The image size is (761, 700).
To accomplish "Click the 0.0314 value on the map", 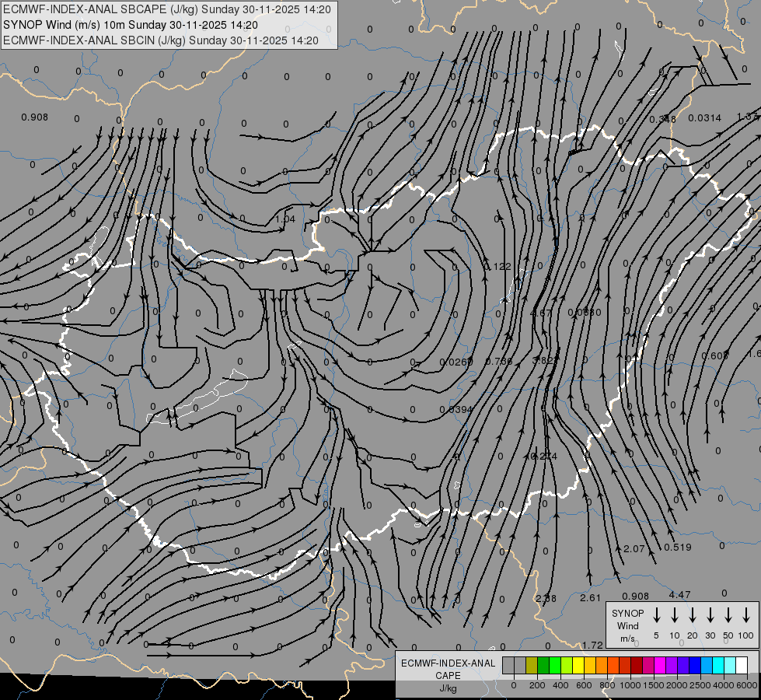I will click(705, 117).
